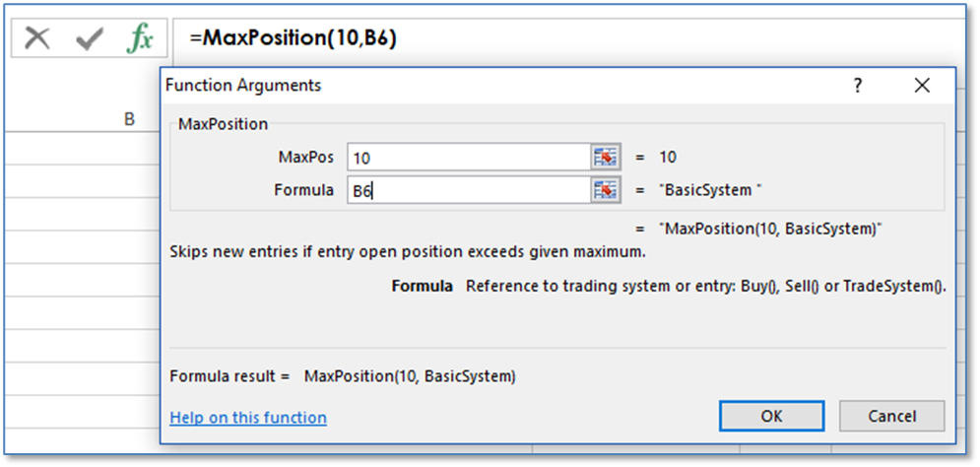Screen dimensions: 980x467
Task: Click the MaxPos argument label
Action: pos(305,157)
